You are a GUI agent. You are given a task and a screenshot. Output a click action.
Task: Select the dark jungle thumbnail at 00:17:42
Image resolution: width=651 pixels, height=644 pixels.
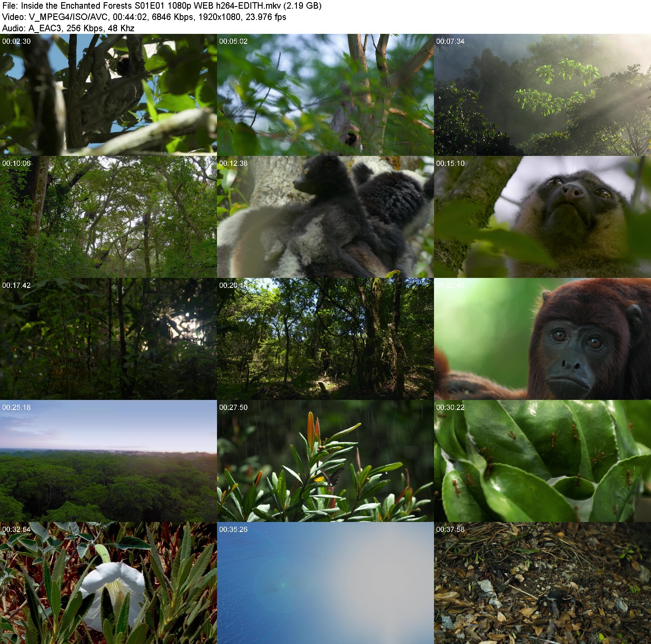108,339
